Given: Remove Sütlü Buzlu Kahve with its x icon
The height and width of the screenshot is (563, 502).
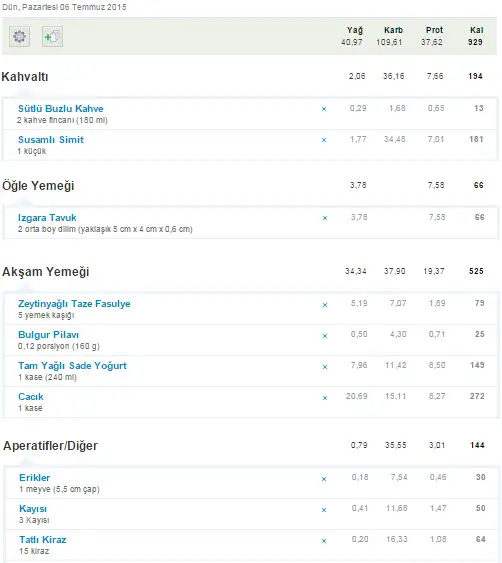Looking at the screenshot, I should pyautogui.click(x=324, y=109).
